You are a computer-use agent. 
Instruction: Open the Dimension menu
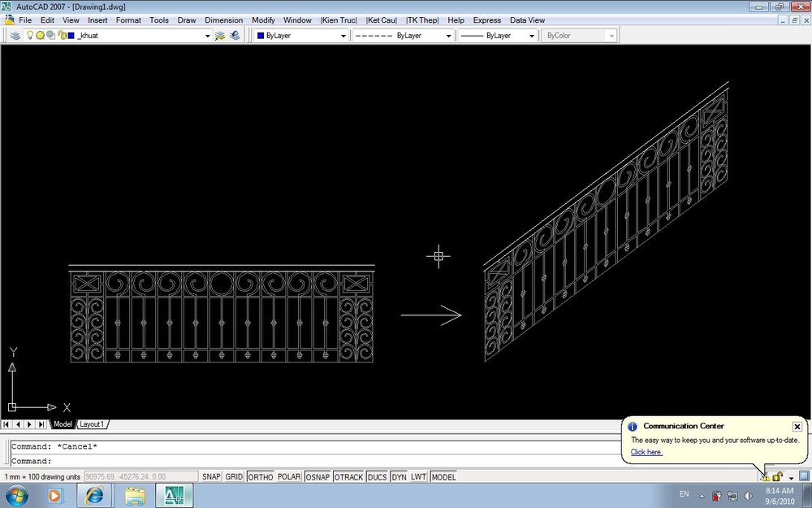[x=224, y=20]
